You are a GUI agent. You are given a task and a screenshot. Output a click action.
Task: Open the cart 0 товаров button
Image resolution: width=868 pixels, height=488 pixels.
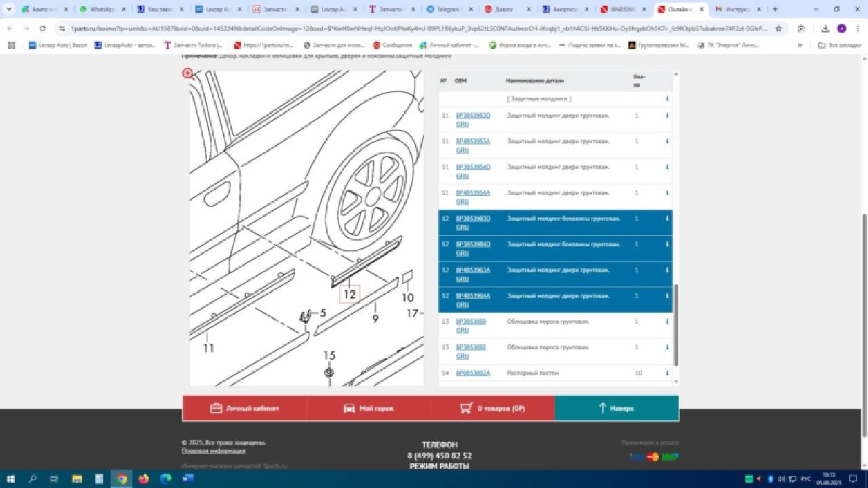492,408
